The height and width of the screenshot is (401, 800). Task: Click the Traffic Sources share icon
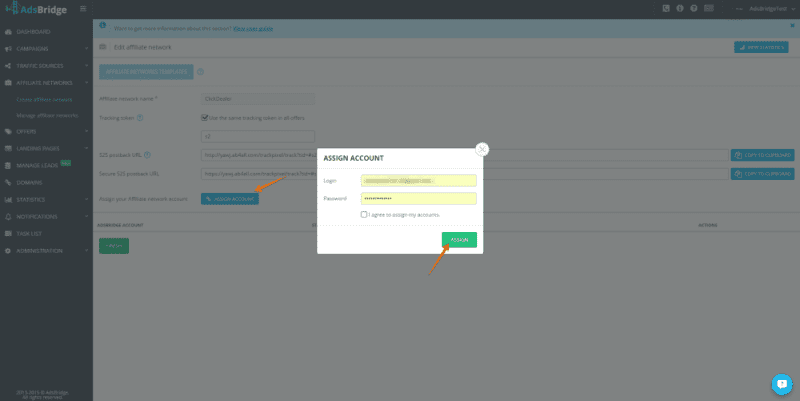8,66
